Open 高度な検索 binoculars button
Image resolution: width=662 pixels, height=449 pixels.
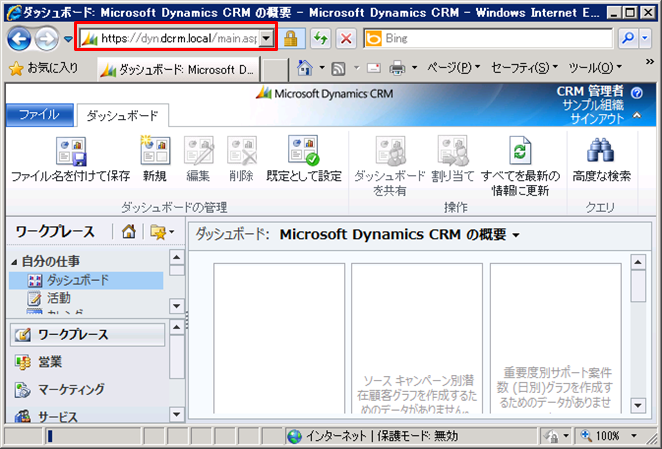601,160
